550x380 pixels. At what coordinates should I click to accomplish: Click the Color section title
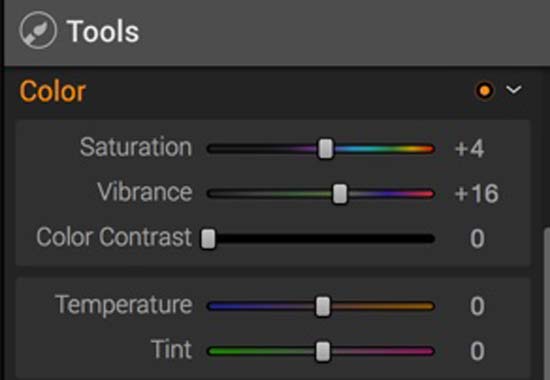tap(53, 91)
